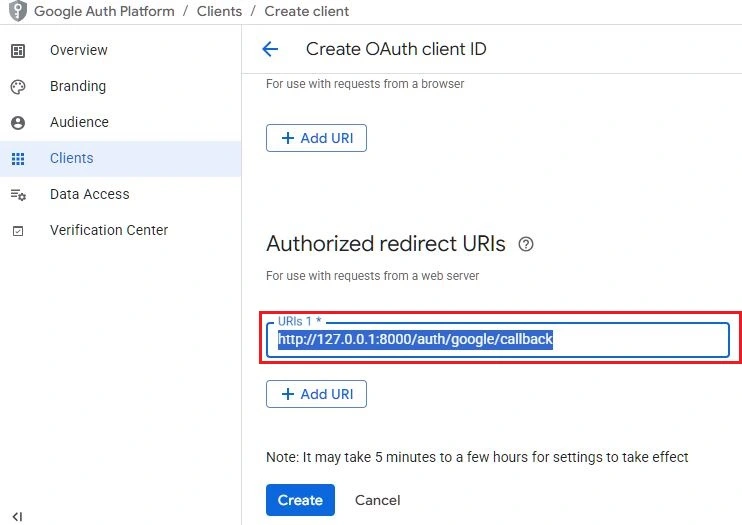The height and width of the screenshot is (525, 742).
Task: Click the Clients grid icon
Action: point(18,159)
